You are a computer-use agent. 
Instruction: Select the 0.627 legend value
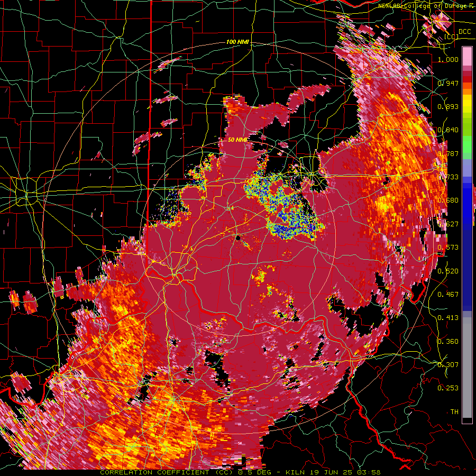click(448, 224)
